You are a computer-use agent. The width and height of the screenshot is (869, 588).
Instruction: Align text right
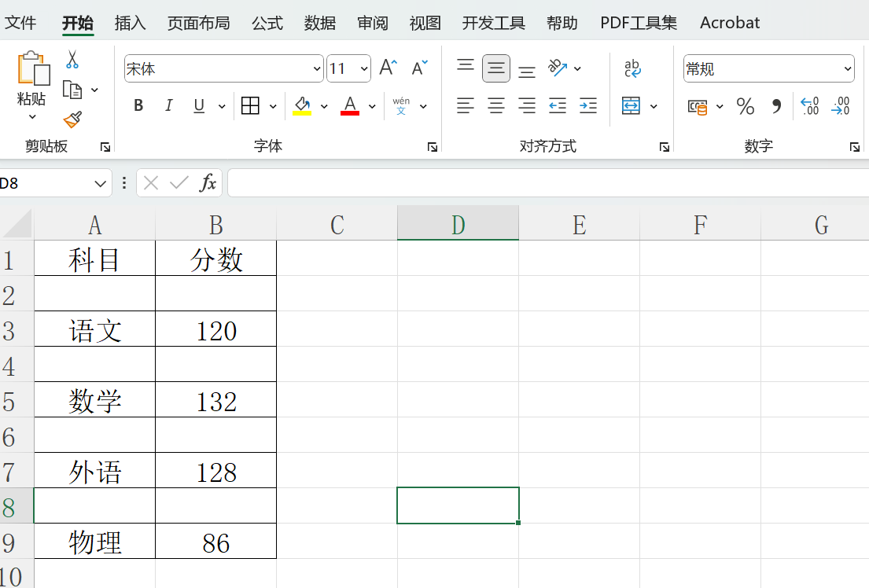(526, 106)
